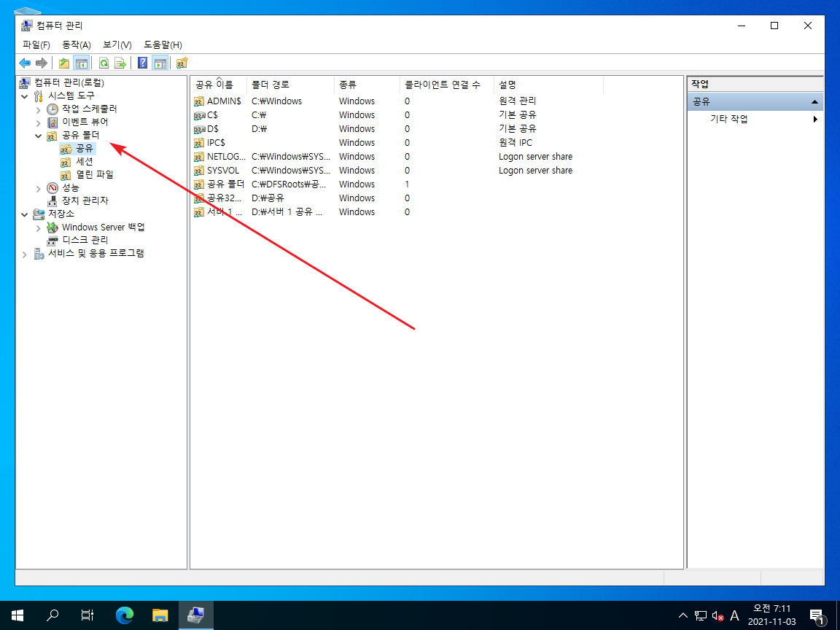Click the SYSVOL share icon
This screenshot has height=630, width=840.
point(199,171)
